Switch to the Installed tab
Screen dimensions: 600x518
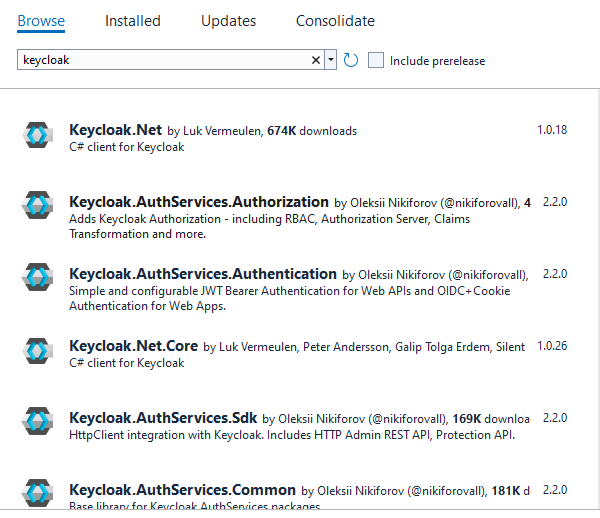(132, 20)
